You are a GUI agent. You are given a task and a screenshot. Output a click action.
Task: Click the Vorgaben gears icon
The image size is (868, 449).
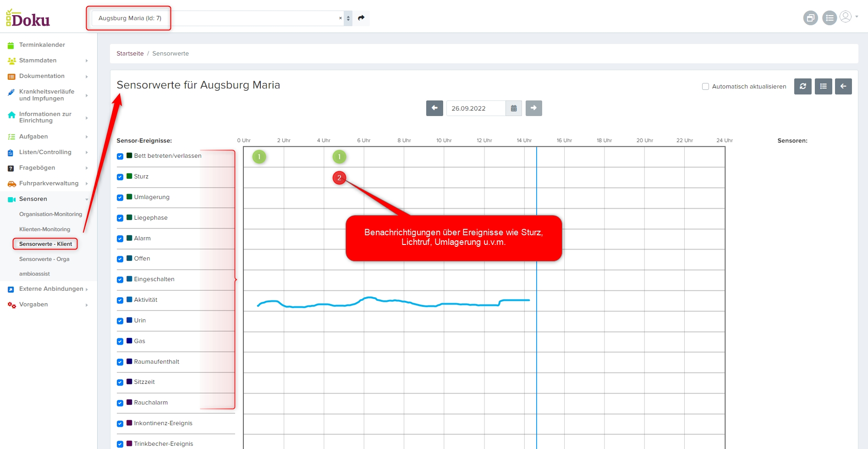(12, 305)
